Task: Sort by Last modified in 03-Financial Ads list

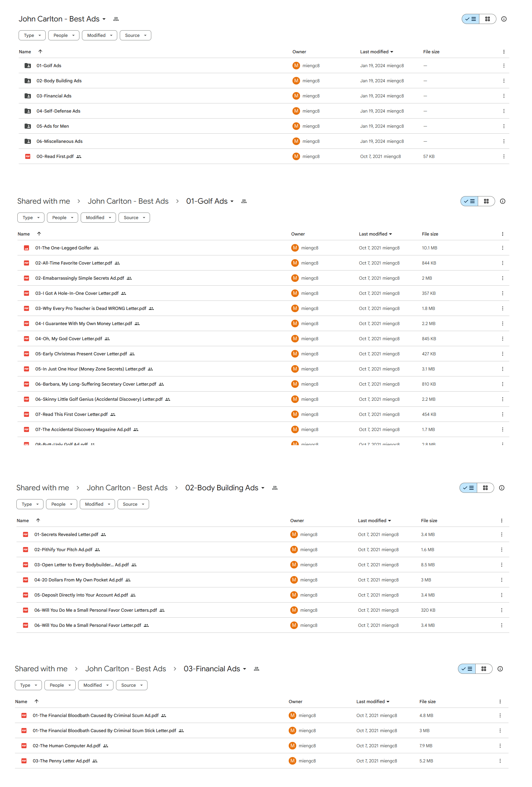Action: tap(373, 701)
